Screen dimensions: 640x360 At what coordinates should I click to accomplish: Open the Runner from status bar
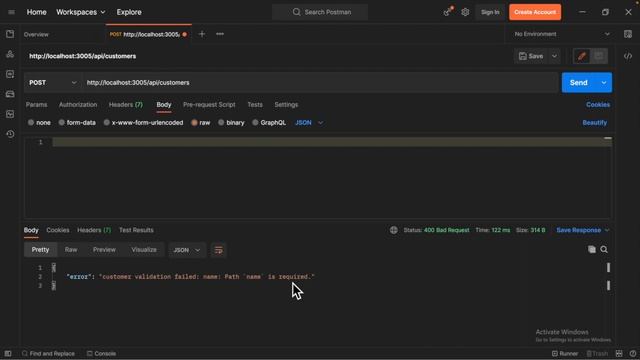pyautogui.click(x=565, y=353)
